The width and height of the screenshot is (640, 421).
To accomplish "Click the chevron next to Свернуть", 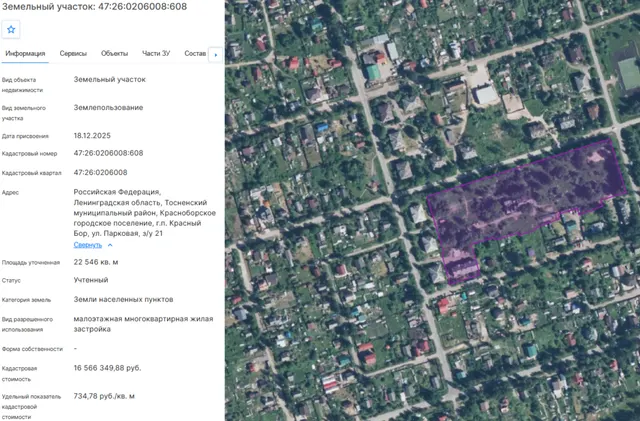I will 110,245.
